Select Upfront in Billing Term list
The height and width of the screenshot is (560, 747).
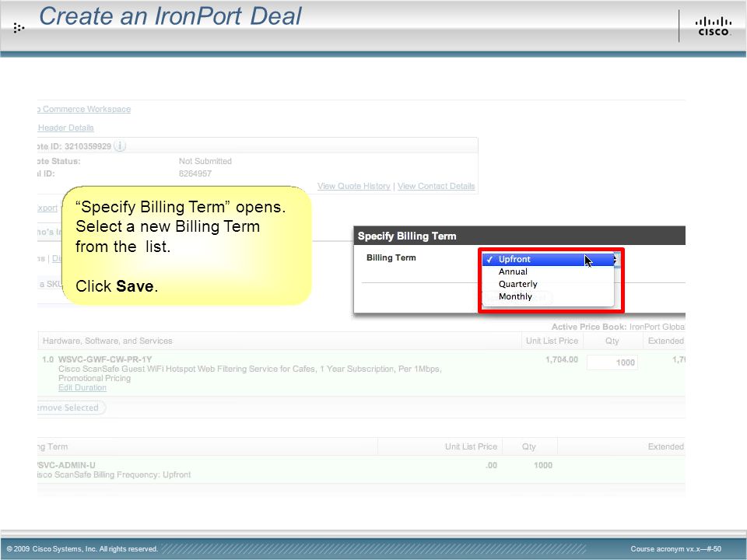pyautogui.click(x=548, y=260)
